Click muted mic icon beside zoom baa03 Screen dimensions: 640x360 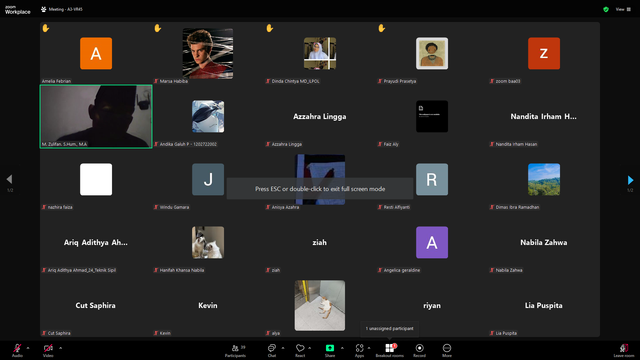(x=492, y=81)
